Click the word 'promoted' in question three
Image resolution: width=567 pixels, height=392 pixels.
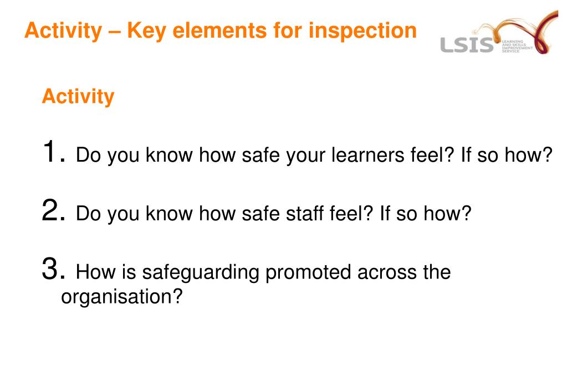tap(309, 272)
